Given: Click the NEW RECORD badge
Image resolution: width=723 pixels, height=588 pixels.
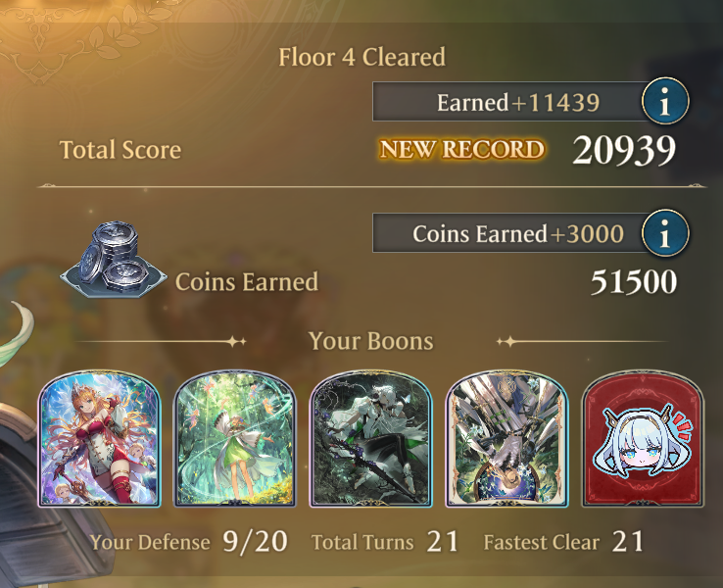Looking at the screenshot, I should [461, 149].
